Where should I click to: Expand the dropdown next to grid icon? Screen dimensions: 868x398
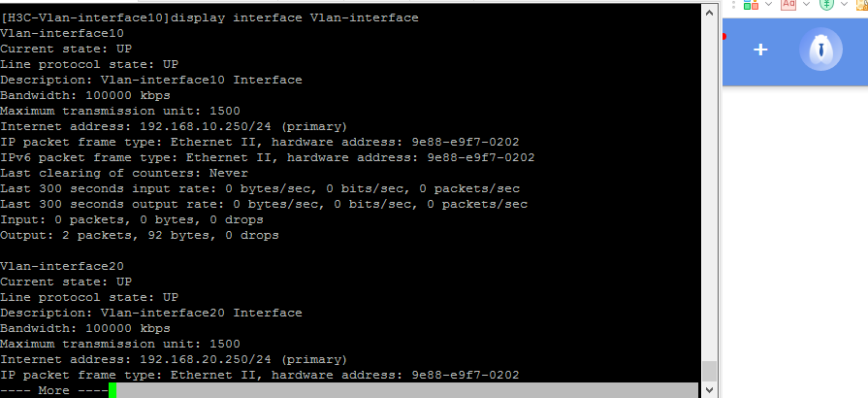pyautogui.click(x=767, y=4)
